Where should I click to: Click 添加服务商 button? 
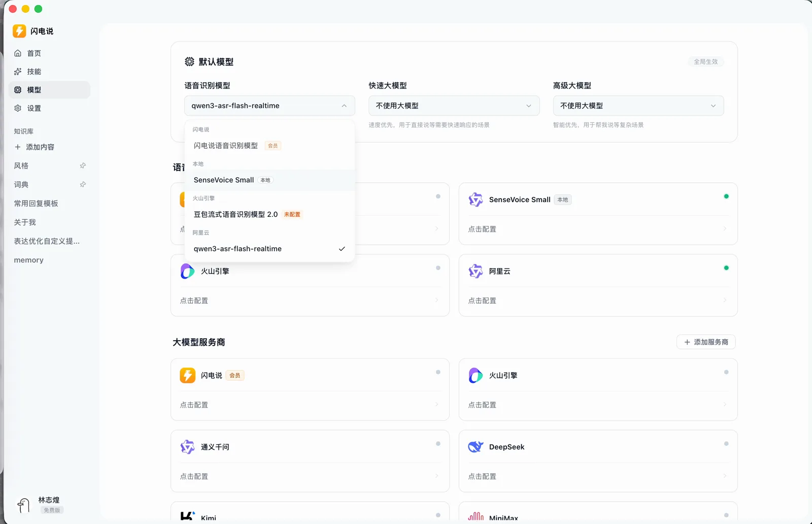tap(706, 342)
